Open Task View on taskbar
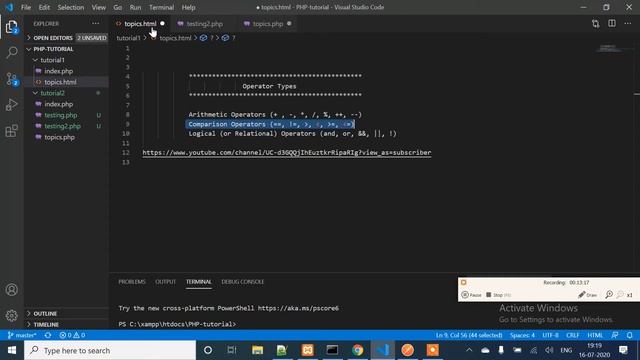Viewport: 640px width, 360px height. [232, 350]
